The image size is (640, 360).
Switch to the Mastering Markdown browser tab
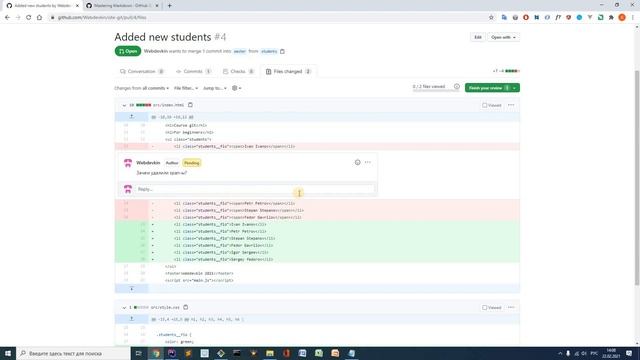tap(122, 6)
